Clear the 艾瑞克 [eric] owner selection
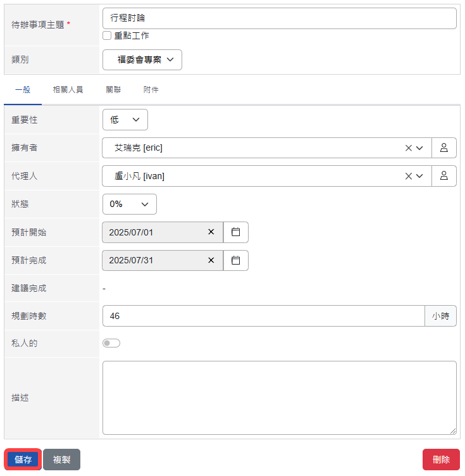 click(408, 148)
